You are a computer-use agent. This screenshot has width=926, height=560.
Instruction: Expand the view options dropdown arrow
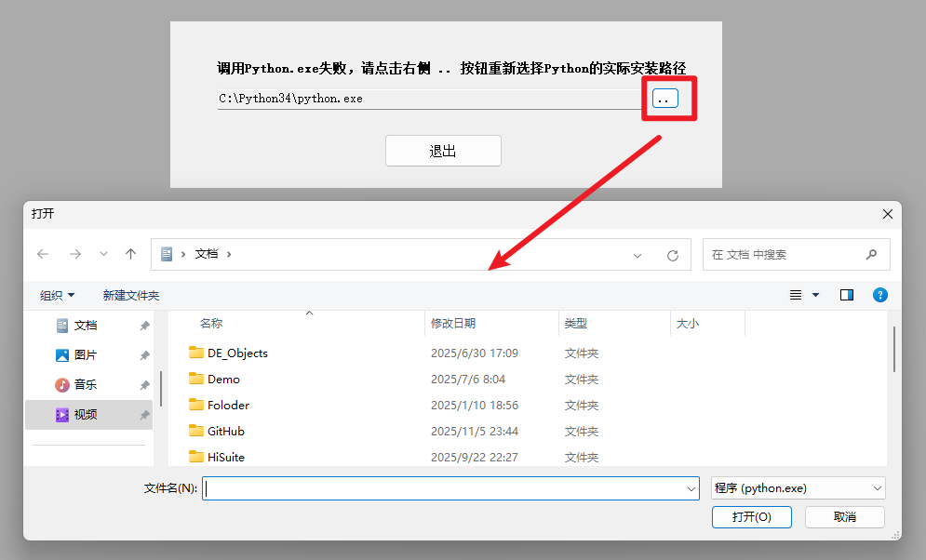click(x=813, y=295)
